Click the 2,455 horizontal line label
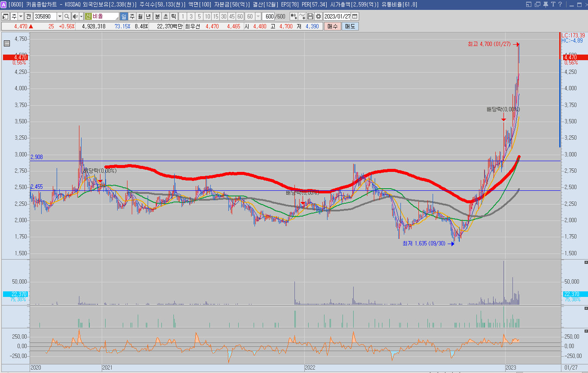The height and width of the screenshot is (373, 588). coord(36,187)
